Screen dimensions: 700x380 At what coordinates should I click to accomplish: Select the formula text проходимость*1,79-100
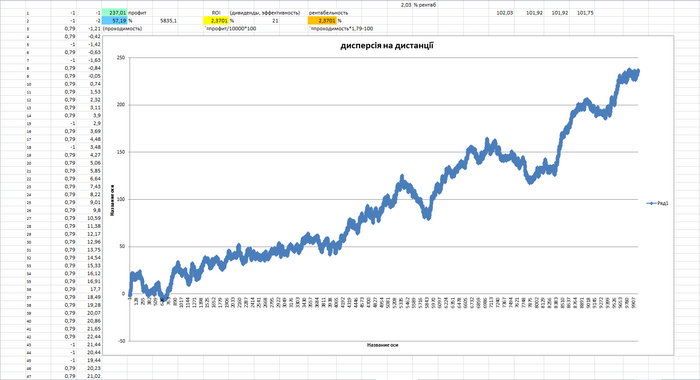(342, 29)
